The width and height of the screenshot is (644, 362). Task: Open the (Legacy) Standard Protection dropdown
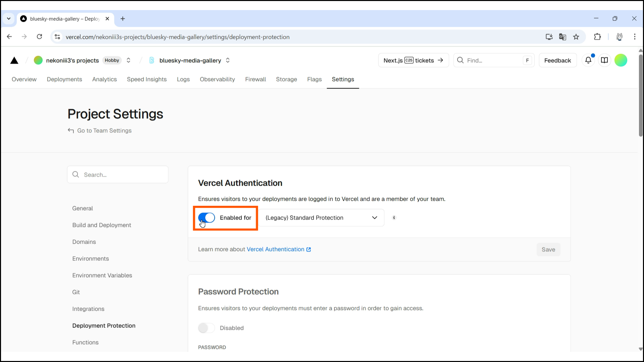(321, 218)
